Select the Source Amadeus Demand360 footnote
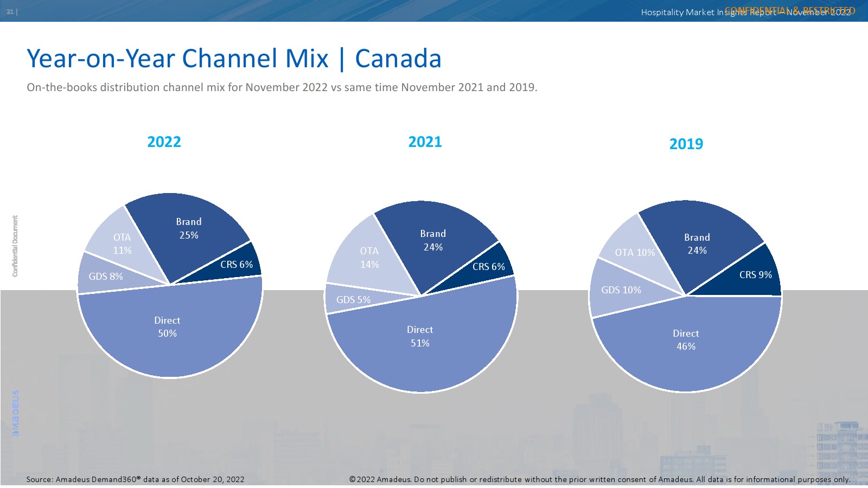The height and width of the screenshot is (488, 868). click(x=136, y=479)
